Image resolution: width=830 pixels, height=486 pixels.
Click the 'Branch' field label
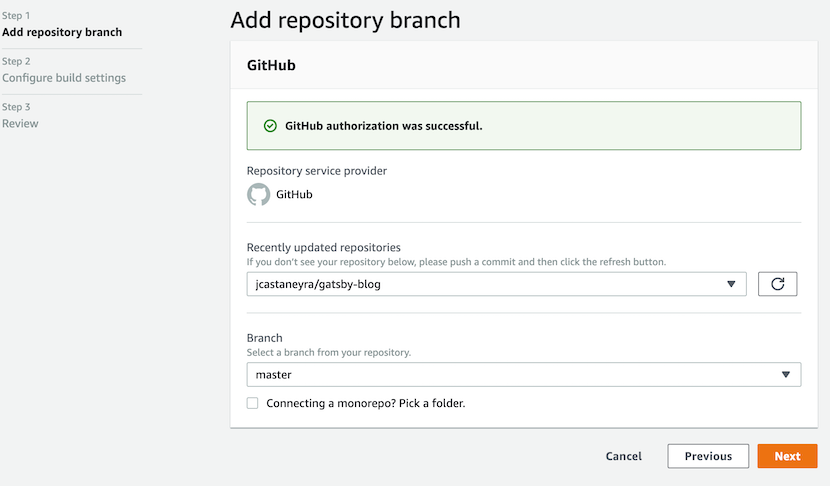(x=265, y=338)
